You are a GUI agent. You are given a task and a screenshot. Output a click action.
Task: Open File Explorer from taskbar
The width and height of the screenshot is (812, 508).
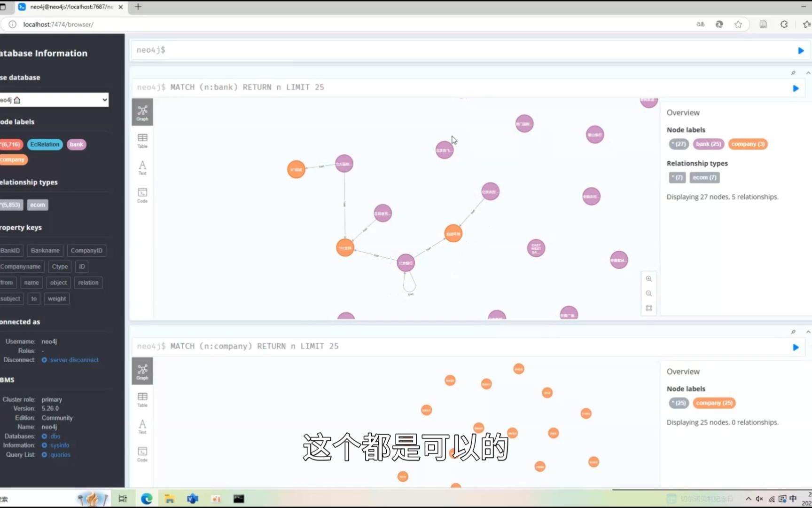tap(170, 499)
